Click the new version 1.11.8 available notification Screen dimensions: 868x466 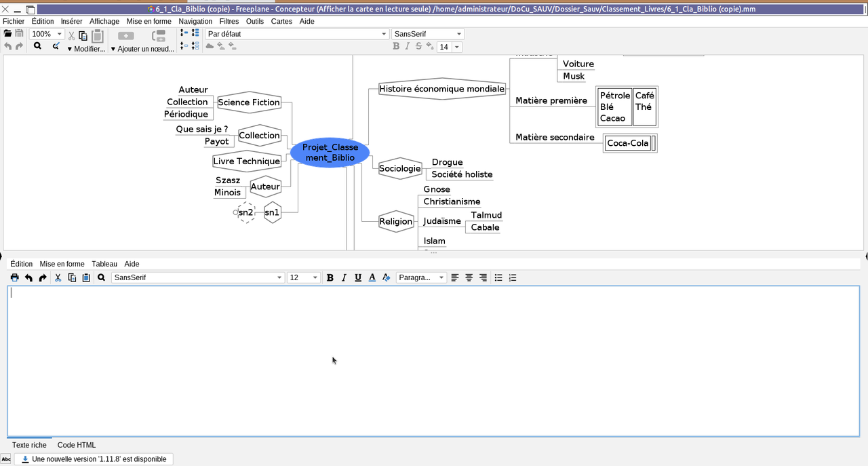coord(94,459)
